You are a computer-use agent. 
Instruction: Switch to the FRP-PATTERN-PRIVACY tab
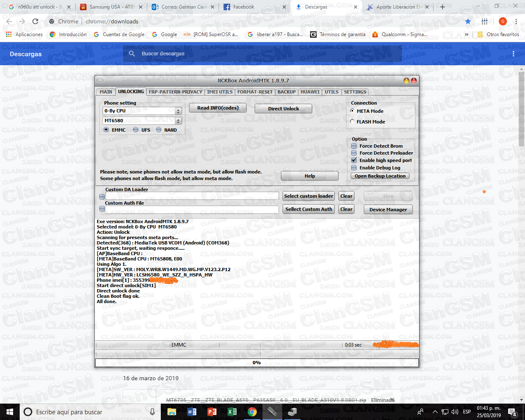[x=176, y=92]
